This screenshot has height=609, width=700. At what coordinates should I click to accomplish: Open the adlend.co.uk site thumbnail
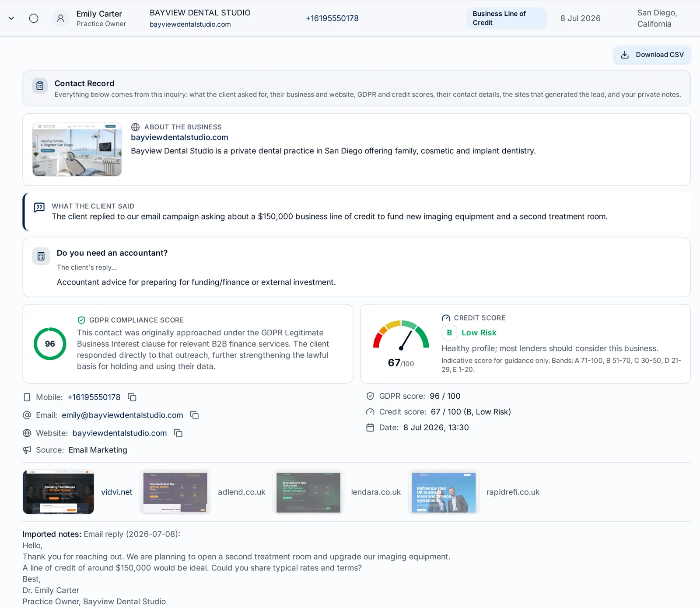click(x=175, y=492)
